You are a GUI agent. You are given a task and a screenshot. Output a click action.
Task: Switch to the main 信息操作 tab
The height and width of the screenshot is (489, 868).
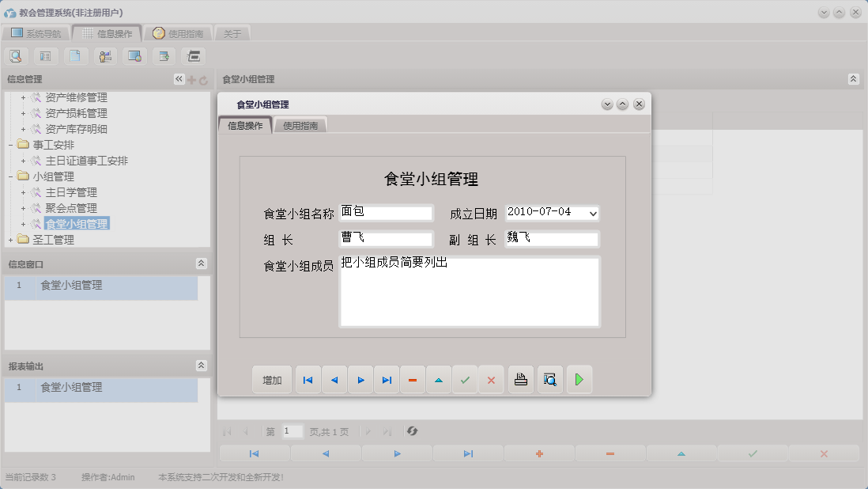[x=108, y=33]
